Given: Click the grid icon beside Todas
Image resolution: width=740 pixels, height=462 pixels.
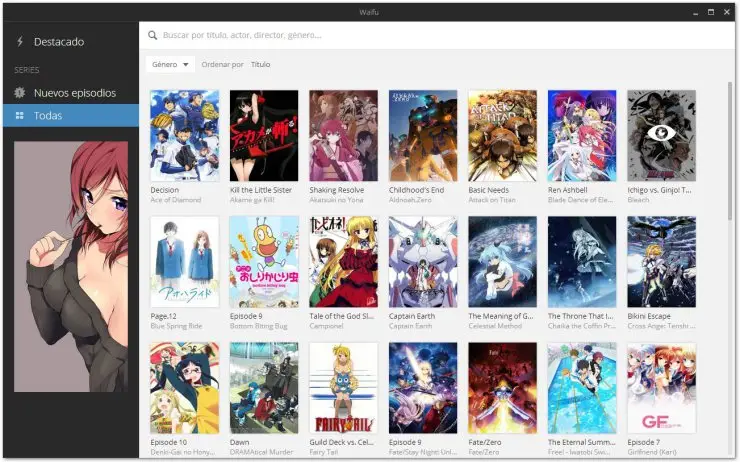Looking at the screenshot, I should (19, 115).
